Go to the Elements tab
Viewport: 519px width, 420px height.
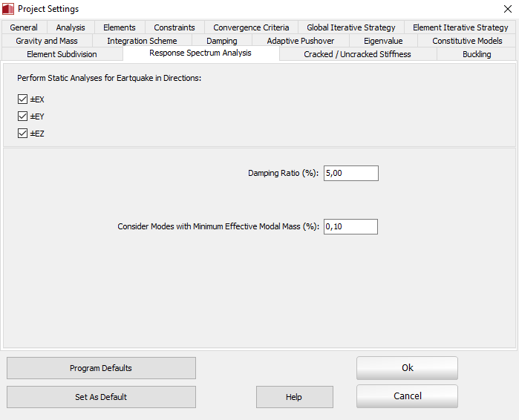pos(119,27)
